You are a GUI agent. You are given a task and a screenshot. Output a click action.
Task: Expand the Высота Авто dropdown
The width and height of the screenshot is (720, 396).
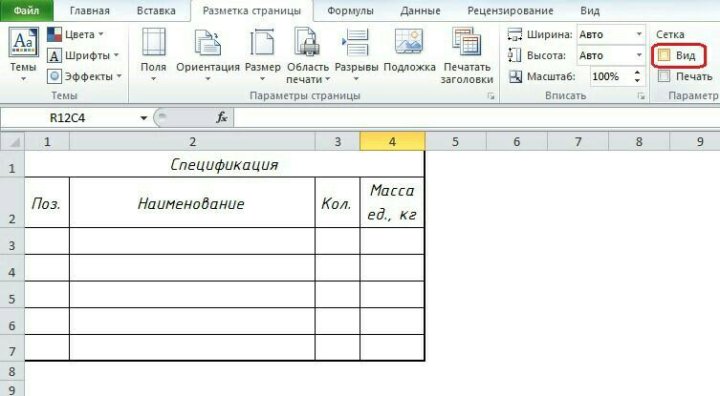click(x=639, y=56)
